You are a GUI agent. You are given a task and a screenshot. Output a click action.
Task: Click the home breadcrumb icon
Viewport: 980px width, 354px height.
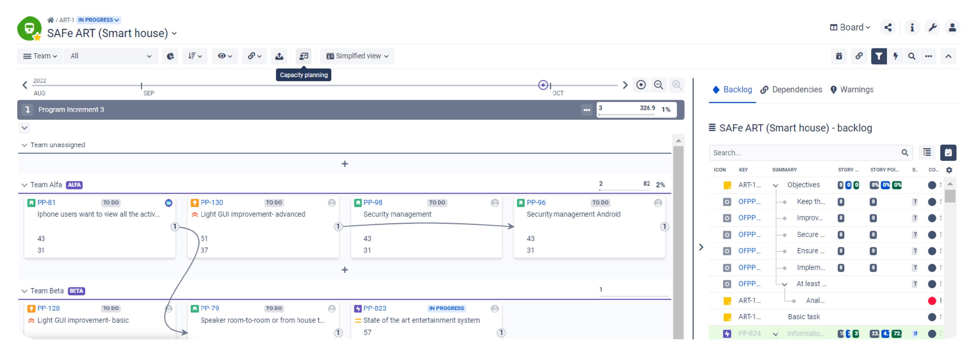coord(50,20)
